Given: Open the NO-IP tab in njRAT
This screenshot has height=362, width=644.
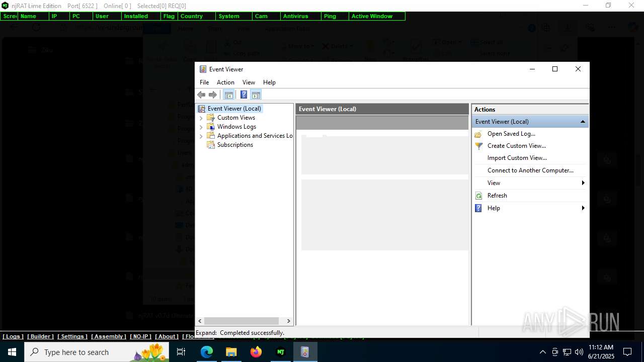Looking at the screenshot, I should pos(141,336).
